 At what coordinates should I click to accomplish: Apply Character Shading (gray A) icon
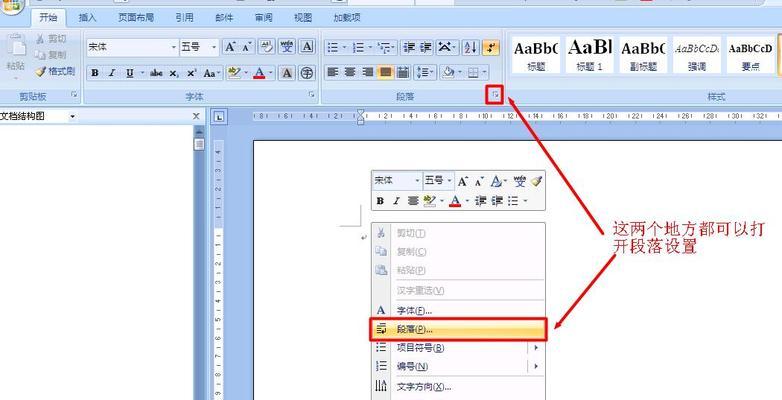point(286,73)
